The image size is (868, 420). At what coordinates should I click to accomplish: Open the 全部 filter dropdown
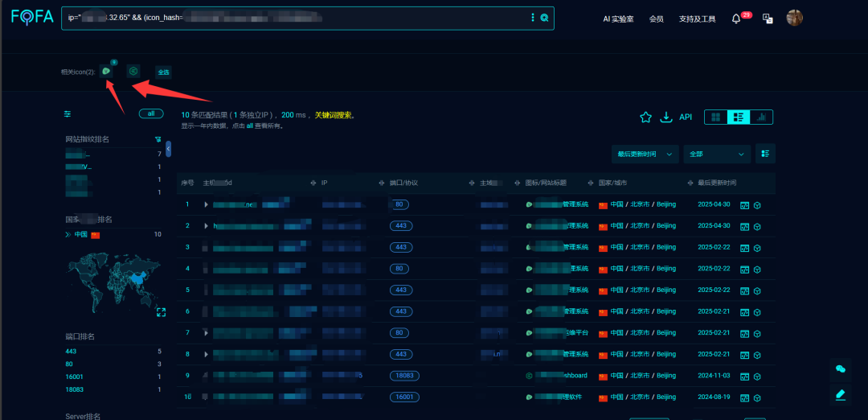717,154
